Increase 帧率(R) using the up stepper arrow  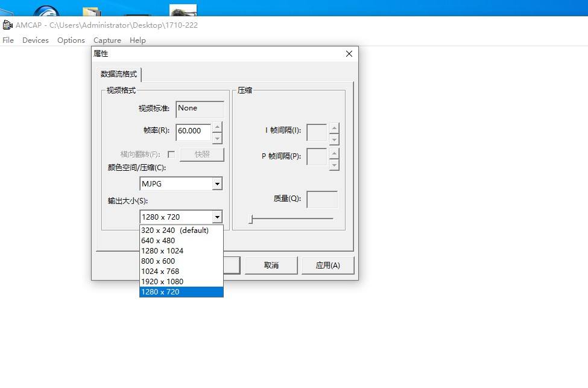coord(217,128)
